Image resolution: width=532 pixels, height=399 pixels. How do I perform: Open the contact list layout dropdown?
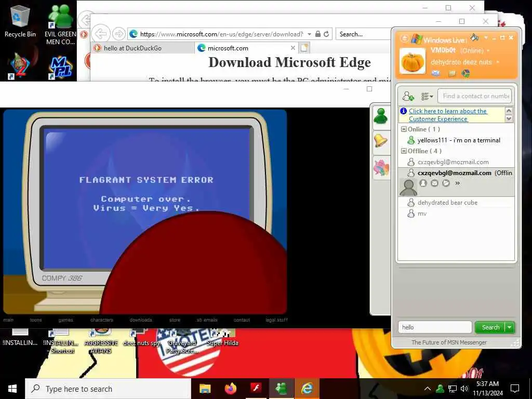[427, 96]
